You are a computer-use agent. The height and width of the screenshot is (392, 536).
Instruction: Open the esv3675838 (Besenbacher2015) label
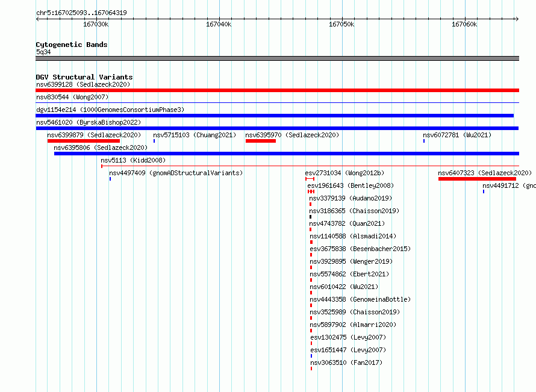click(360, 249)
